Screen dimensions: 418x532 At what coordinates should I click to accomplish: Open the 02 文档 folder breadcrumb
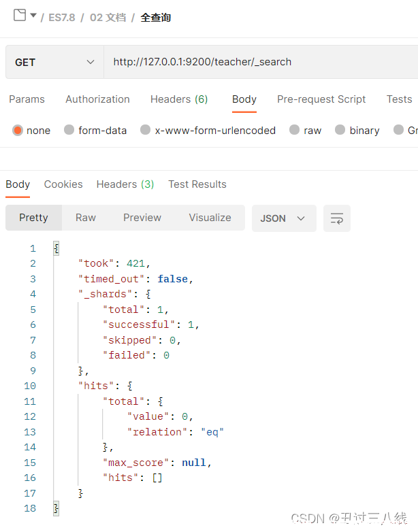point(108,17)
